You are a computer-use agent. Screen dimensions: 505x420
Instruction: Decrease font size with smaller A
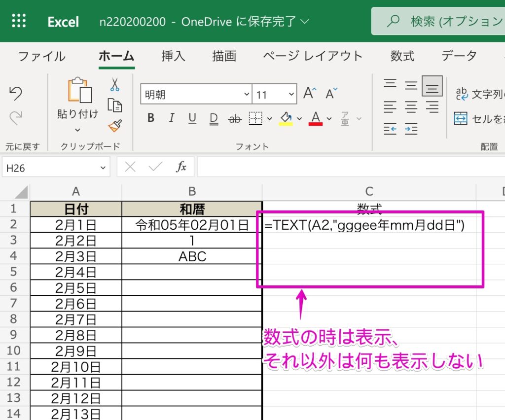(x=331, y=93)
